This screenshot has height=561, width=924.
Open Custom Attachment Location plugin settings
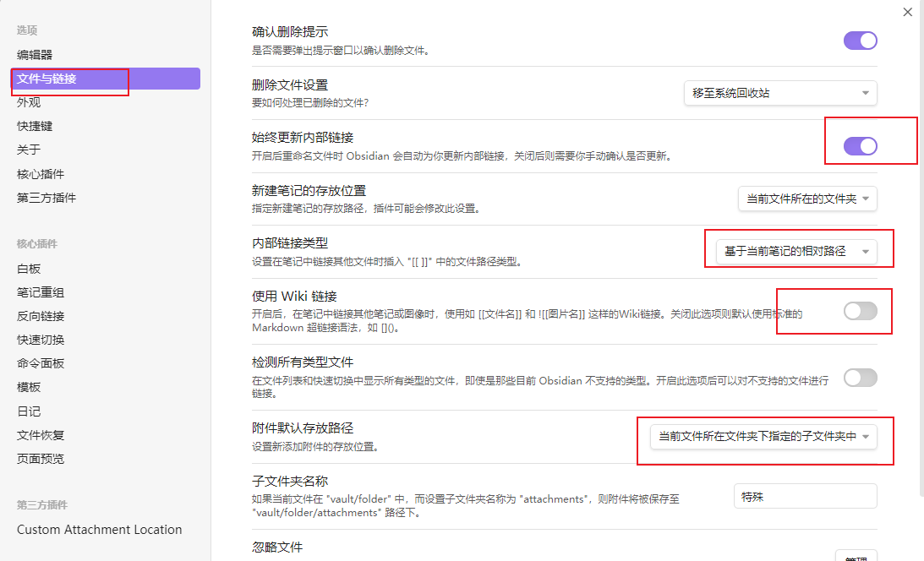[100, 530]
